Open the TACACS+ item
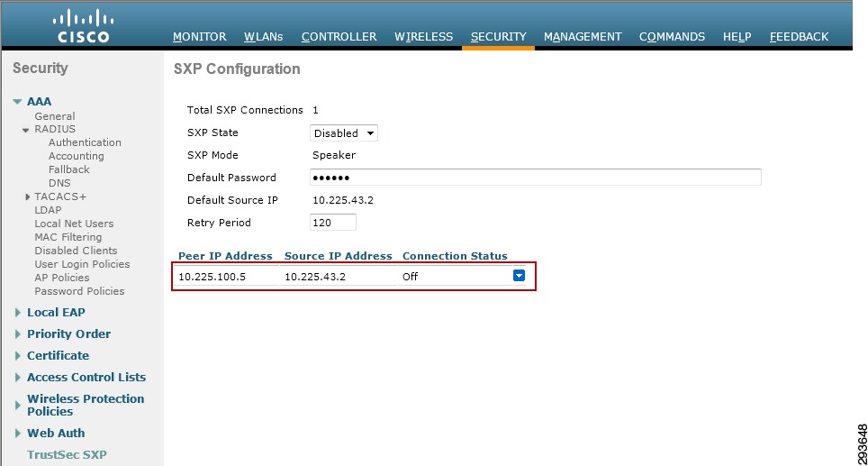The image size is (868, 466). [x=60, y=196]
